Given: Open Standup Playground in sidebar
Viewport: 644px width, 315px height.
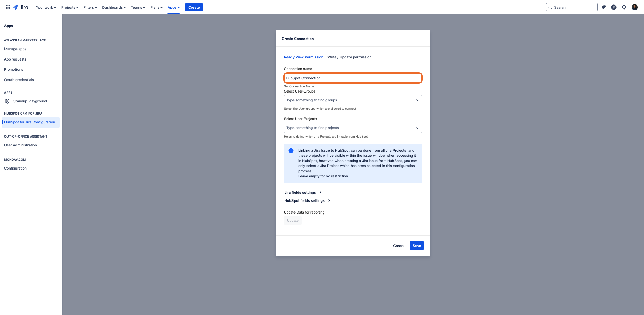Looking at the screenshot, I should (30, 101).
